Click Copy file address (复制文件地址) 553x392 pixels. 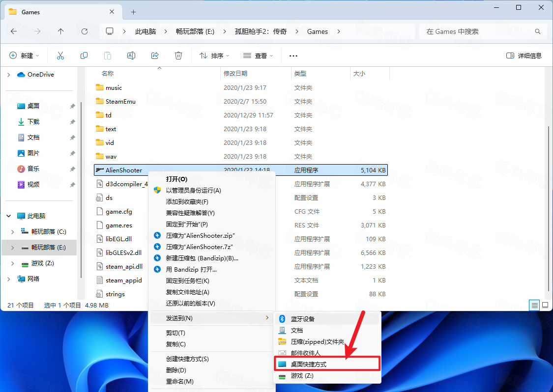(x=211, y=292)
